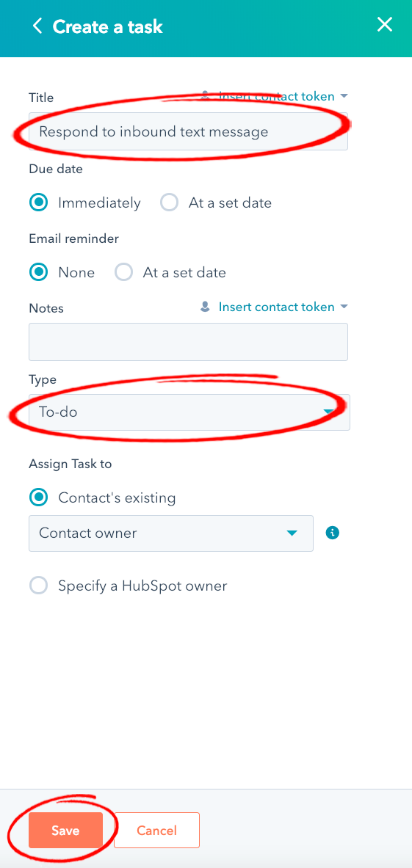
Task: Click the Save button
Action: pyautogui.click(x=65, y=831)
